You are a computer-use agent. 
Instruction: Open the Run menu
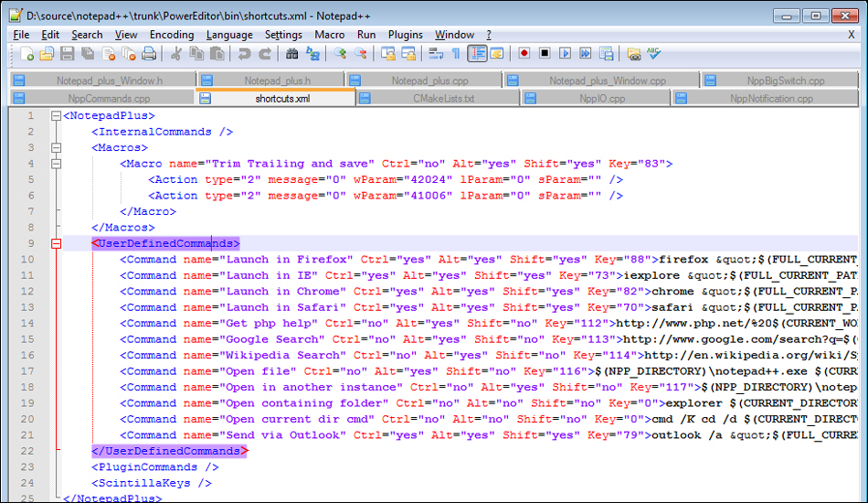click(x=366, y=35)
